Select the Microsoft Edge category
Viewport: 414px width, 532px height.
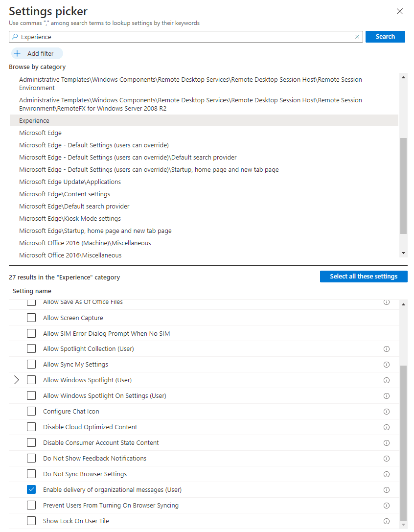point(40,133)
